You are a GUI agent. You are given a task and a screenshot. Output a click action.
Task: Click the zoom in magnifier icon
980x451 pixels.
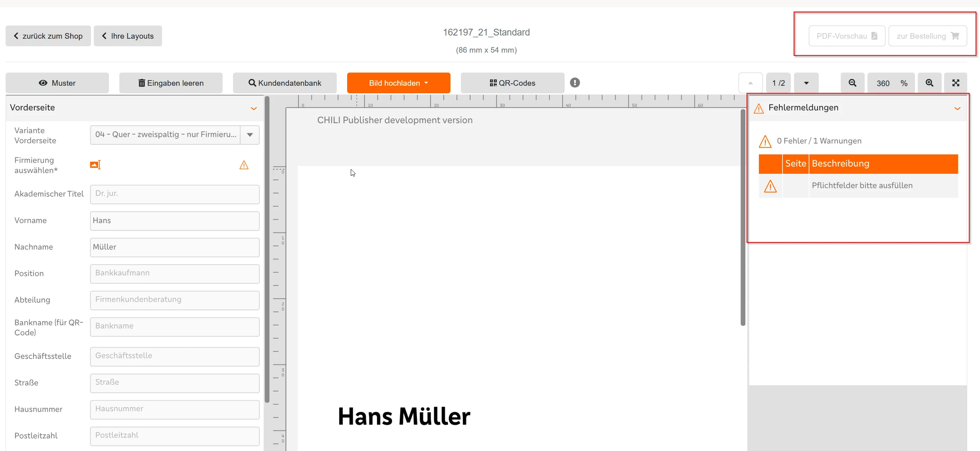click(x=929, y=83)
